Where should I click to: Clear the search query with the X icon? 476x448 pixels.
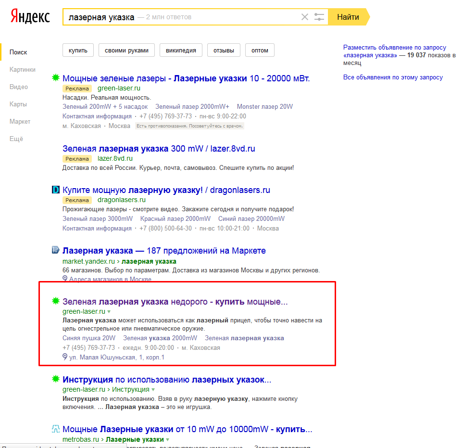tap(304, 17)
